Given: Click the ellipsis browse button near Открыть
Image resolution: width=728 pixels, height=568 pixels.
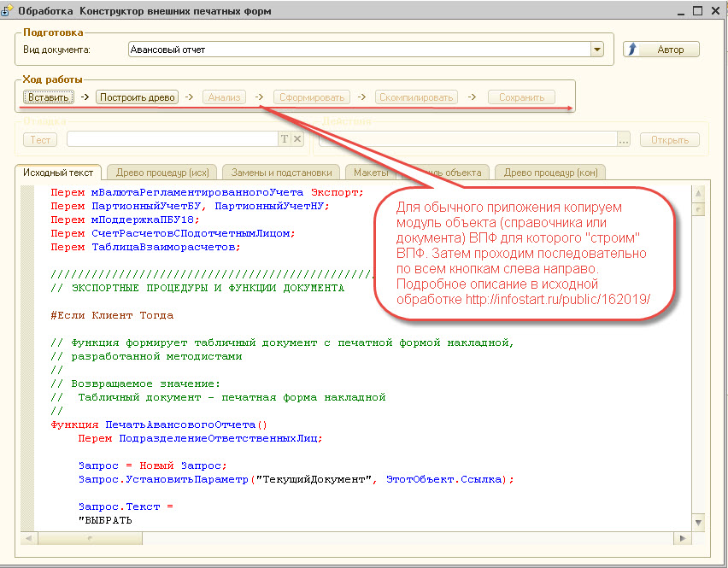Looking at the screenshot, I should [624, 139].
